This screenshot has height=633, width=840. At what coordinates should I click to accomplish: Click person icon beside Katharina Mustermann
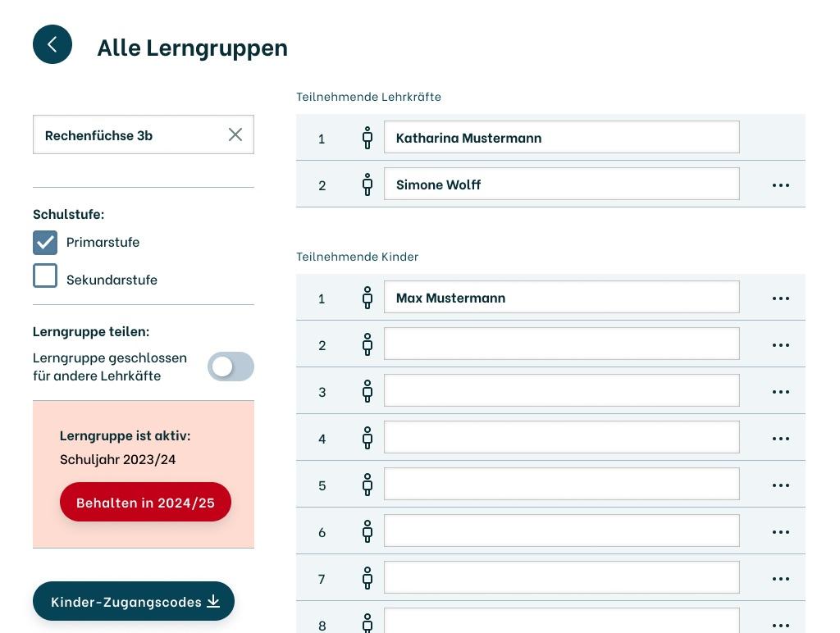367,138
